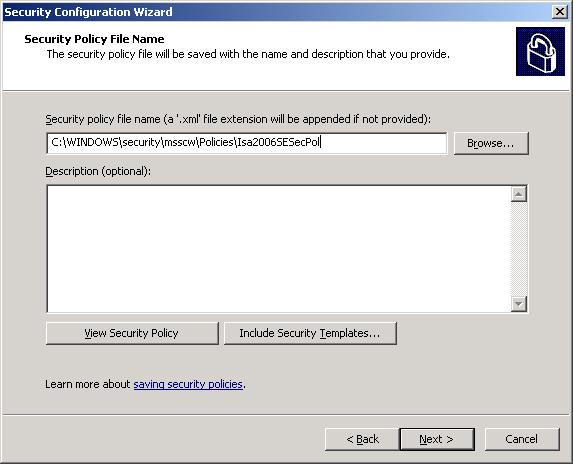573x464 pixels.
Task: Open Include Security Templates dialog
Action: [310, 333]
